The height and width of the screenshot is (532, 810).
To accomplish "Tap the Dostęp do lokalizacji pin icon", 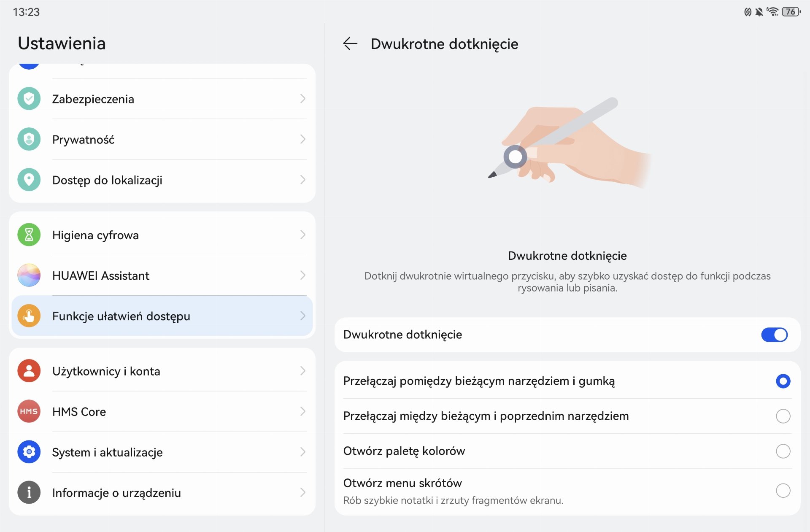I will pyautogui.click(x=29, y=180).
